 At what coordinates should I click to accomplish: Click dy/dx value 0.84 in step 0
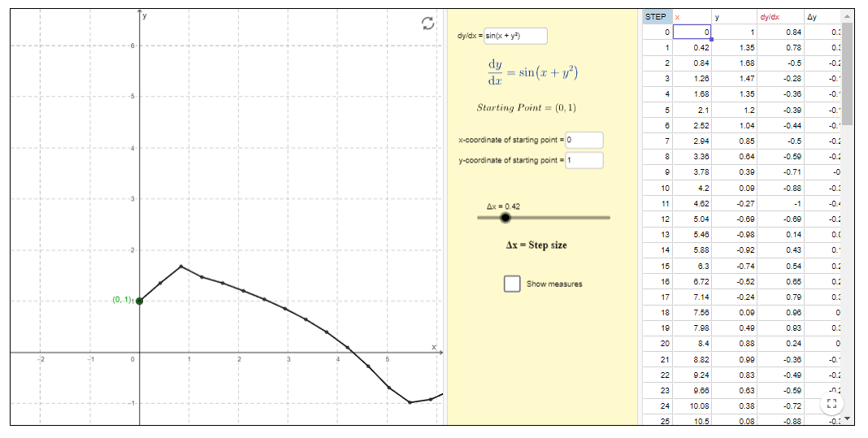780,33
